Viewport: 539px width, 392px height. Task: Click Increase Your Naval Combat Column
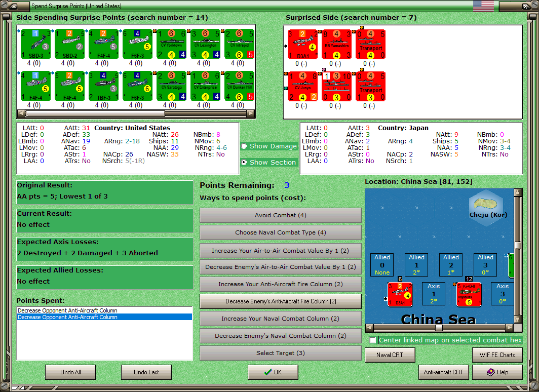(x=281, y=319)
